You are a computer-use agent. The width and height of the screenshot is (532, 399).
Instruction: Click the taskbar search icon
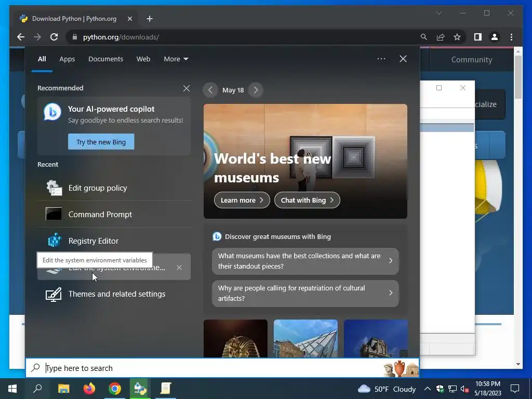click(x=37, y=389)
